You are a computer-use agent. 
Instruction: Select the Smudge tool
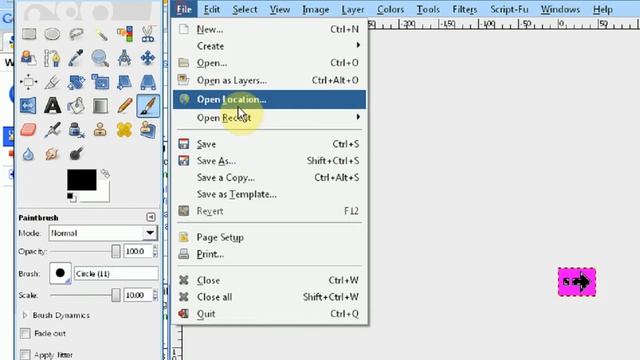[52, 154]
